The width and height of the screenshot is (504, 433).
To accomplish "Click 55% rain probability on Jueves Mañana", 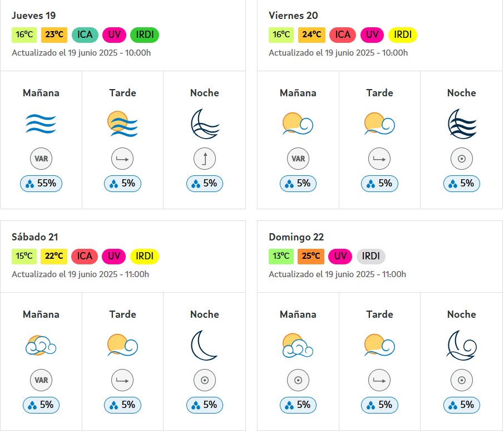I will point(41,183).
